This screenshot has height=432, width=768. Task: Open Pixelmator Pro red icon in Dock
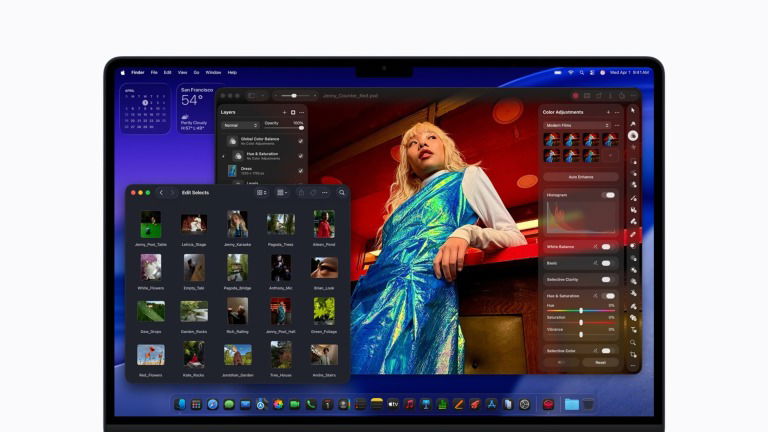548,405
